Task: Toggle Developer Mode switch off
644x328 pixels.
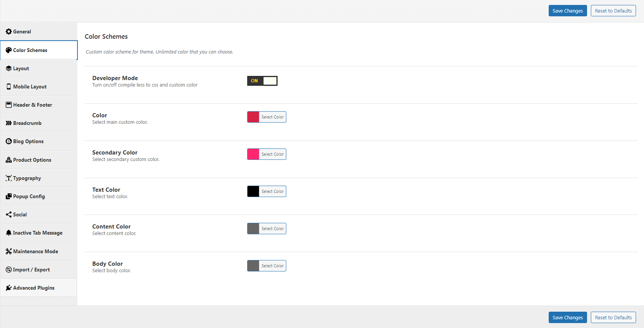Action: tap(262, 81)
